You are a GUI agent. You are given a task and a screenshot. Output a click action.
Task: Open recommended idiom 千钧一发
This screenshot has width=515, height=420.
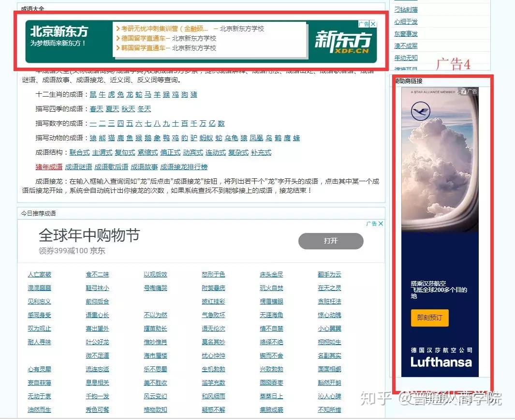98,396
